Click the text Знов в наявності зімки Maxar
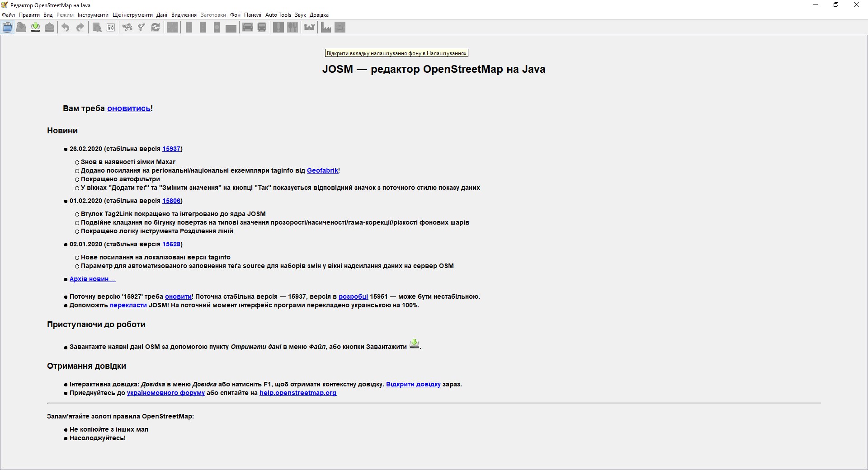Image resolution: width=868 pixels, height=470 pixels. [x=128, y=162]
